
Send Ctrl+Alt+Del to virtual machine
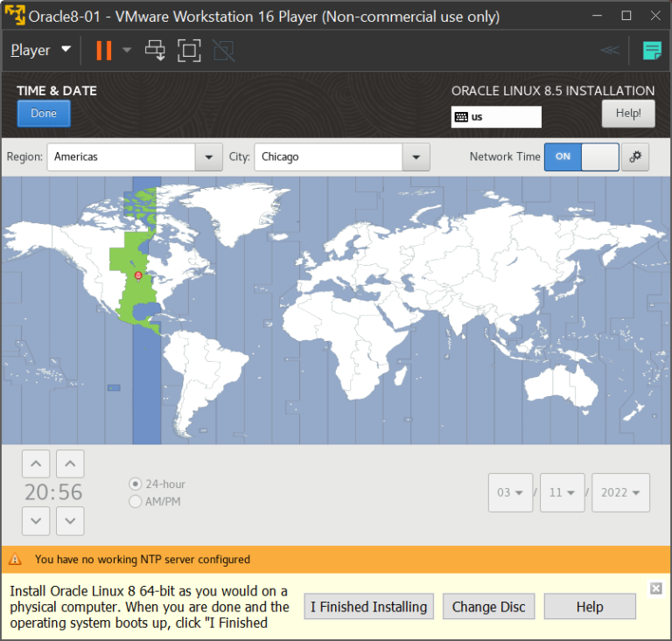click(x=155, y=51)
